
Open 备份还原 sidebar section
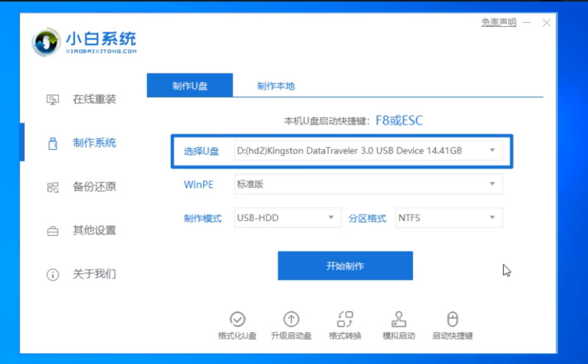tap(94, 187)
